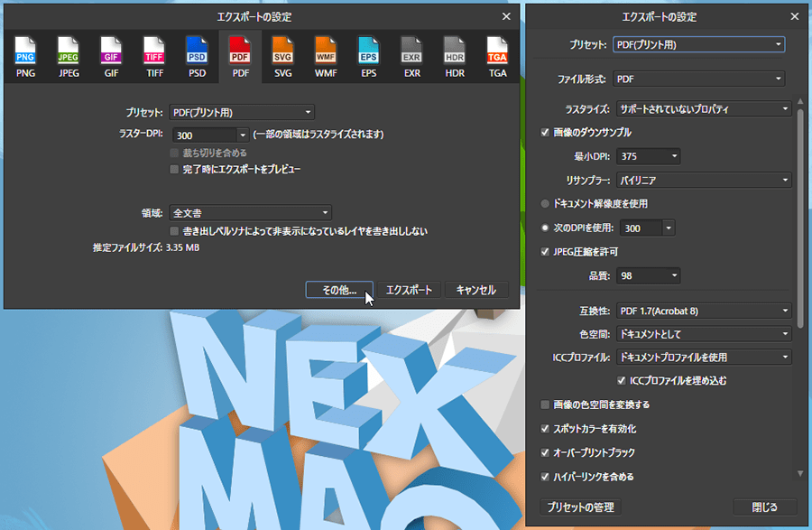Toggle ICCプロファイルを埋め込む checkbox
Viewport: 812px width, 530px height.
pos(622,381)
